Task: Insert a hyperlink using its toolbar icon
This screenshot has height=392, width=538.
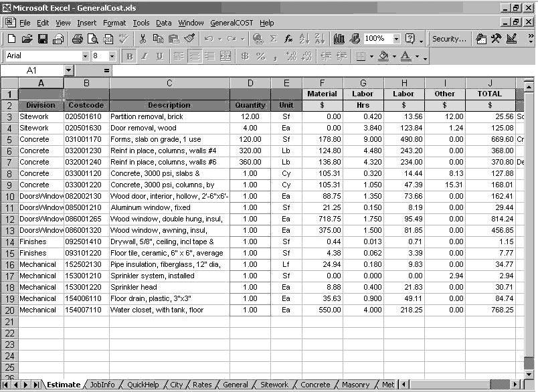Action: tap(259, 38)
